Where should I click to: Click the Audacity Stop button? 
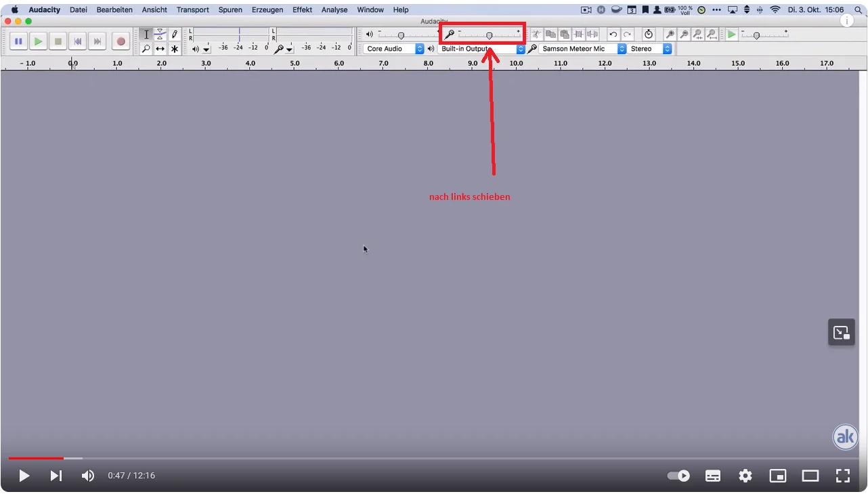58,41
